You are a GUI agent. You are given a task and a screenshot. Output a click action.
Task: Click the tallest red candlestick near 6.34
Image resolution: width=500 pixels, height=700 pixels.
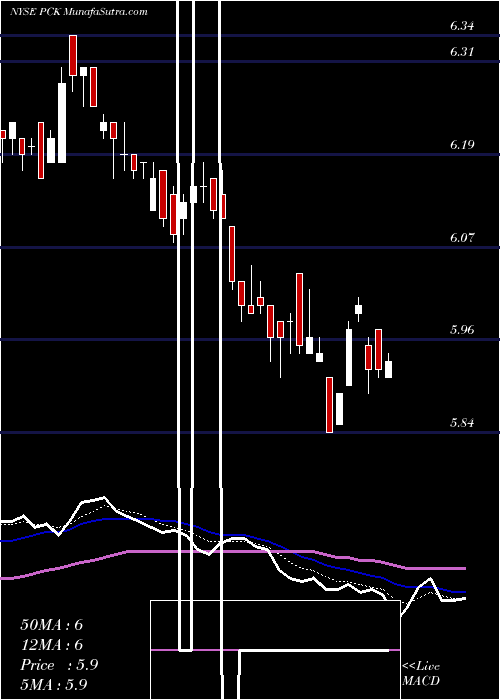[73, 55]
